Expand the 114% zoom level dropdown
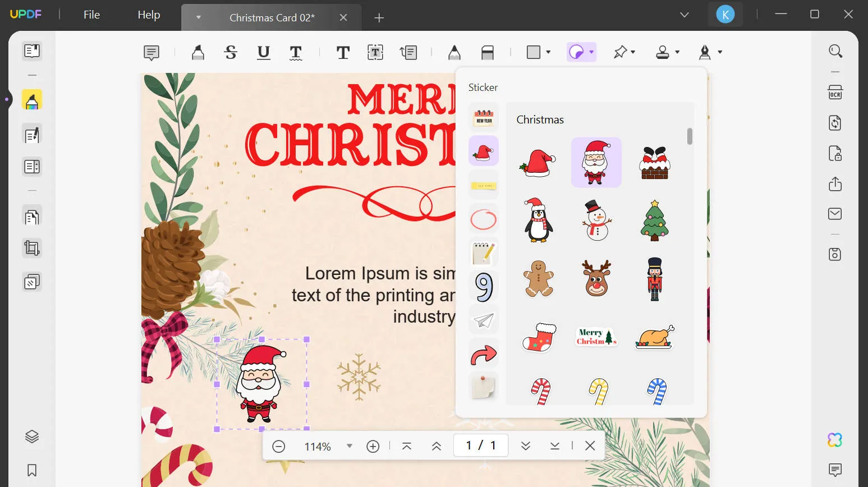868x487 pixels. click(350, 446)
